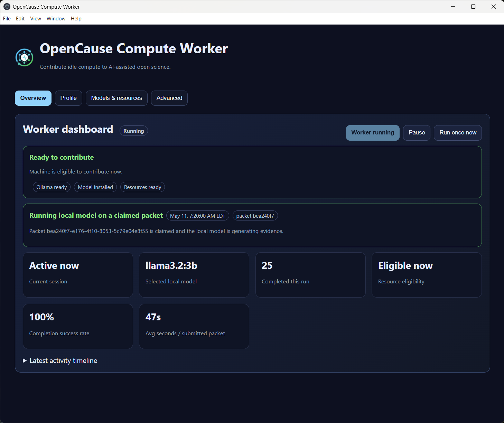Viewport: 504px width, 423px height.
Task: Click the Worker dashboard heading
Action: tap(68, 129)
